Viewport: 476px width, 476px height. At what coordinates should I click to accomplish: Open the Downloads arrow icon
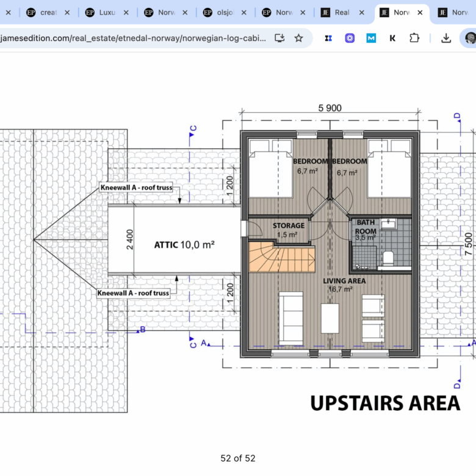(x=446, y=38)
